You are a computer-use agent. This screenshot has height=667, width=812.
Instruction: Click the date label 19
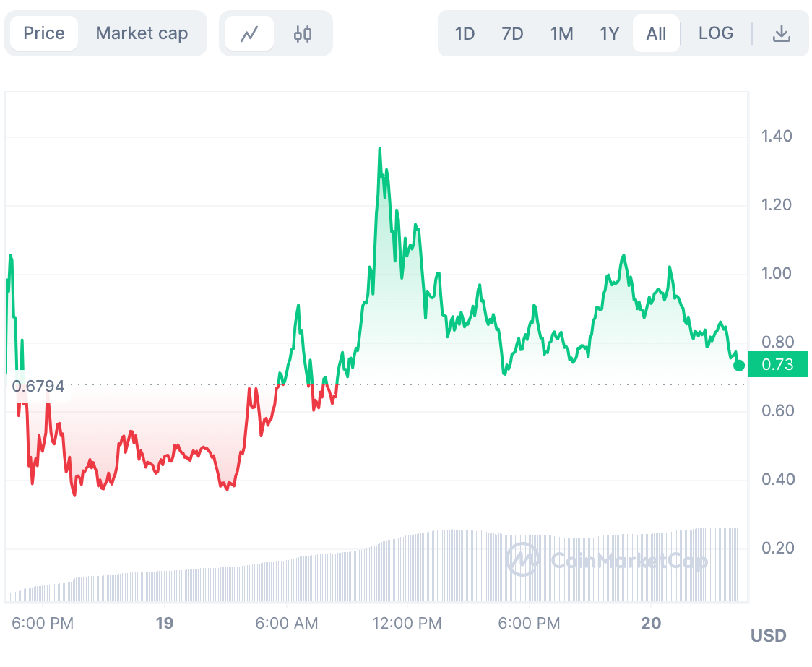coord(165,623)
